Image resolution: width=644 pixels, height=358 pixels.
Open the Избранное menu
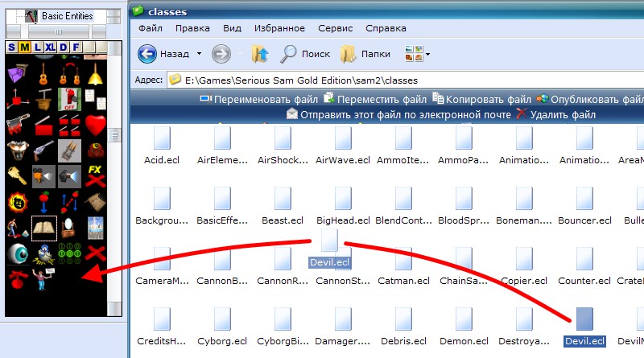pos(279,28)
